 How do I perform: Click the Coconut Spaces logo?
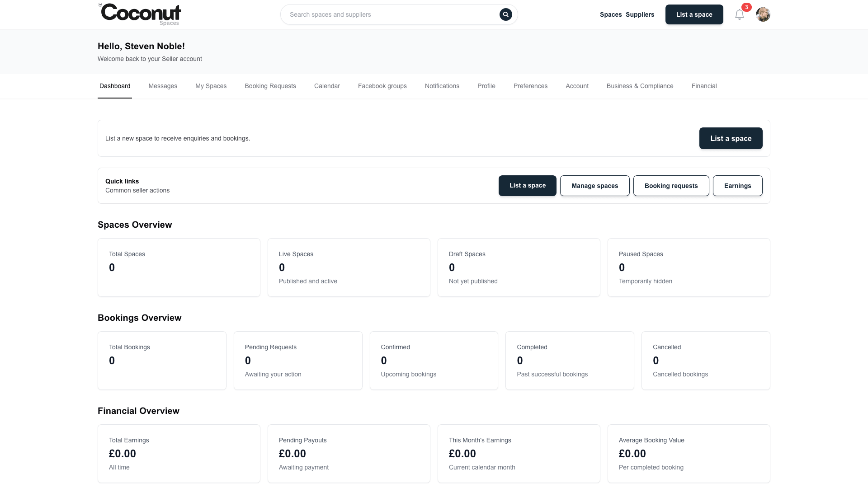pos(140,14)
